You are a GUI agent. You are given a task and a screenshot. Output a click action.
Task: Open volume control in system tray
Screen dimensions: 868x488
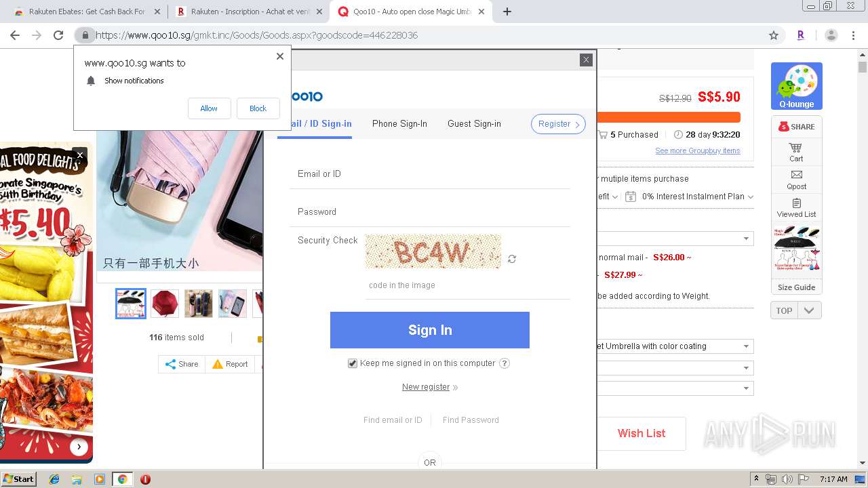(x=787, y=479)
